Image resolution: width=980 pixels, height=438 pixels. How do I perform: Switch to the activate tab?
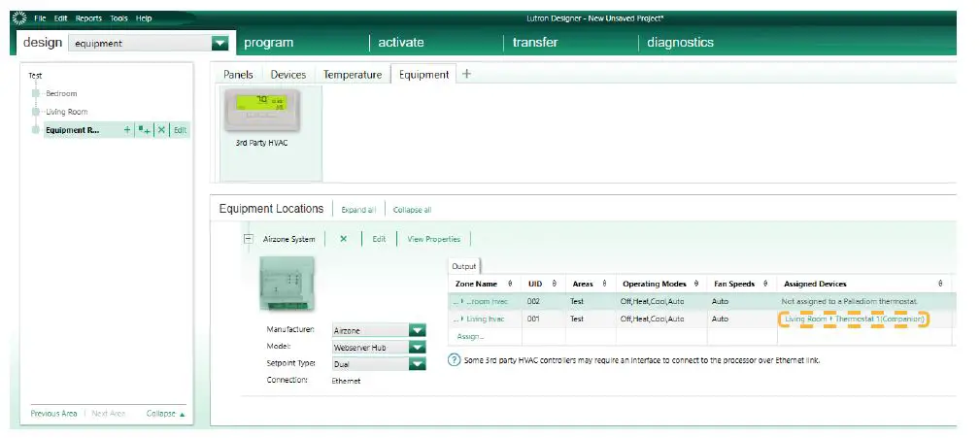pos(400,43)
